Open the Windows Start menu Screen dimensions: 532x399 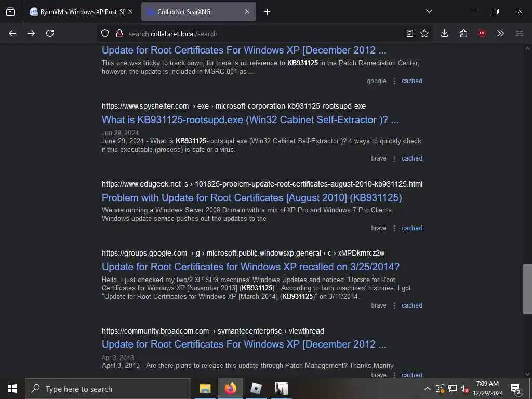(x=12, y=389)
